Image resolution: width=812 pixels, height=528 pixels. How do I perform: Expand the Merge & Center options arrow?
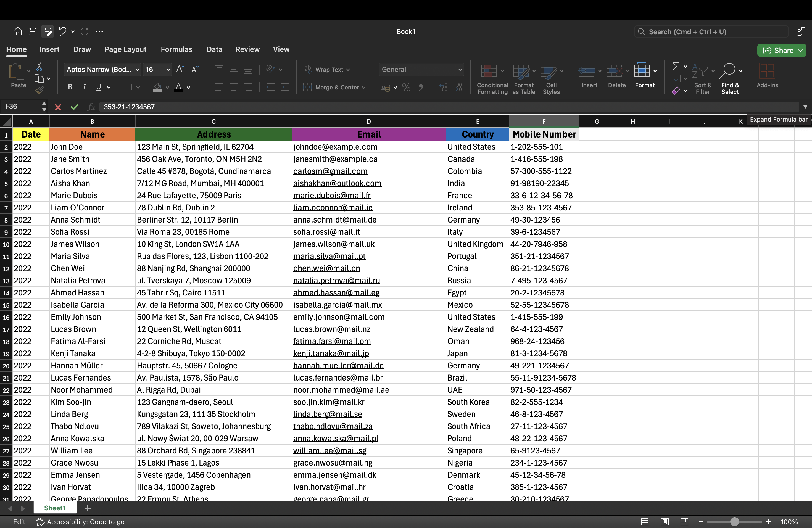[364, 88]
